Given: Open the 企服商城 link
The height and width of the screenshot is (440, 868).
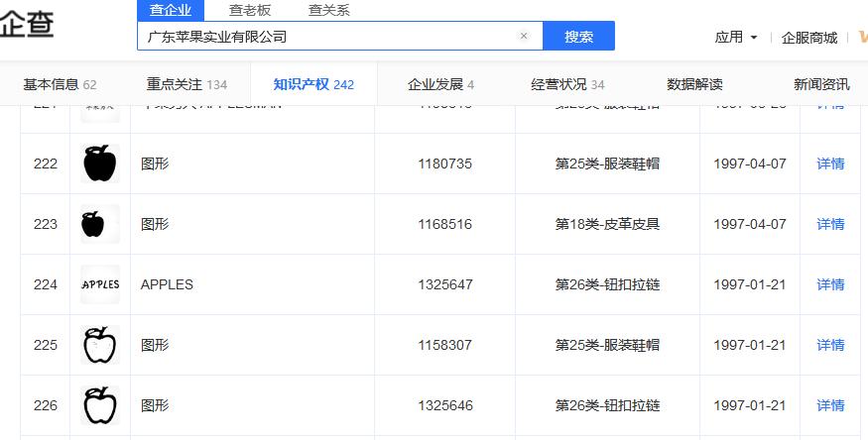Looking at the screenshot, I should [809, 38].
